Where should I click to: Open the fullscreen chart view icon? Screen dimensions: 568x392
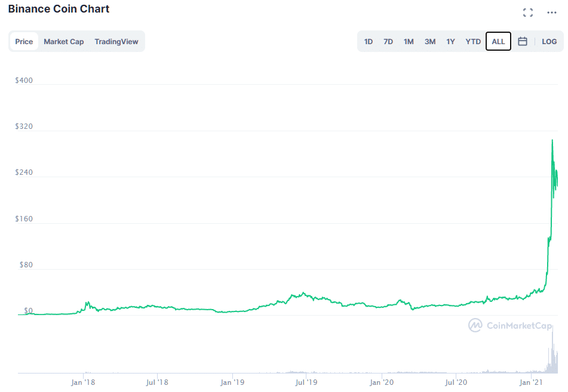[x=528, y=13]
